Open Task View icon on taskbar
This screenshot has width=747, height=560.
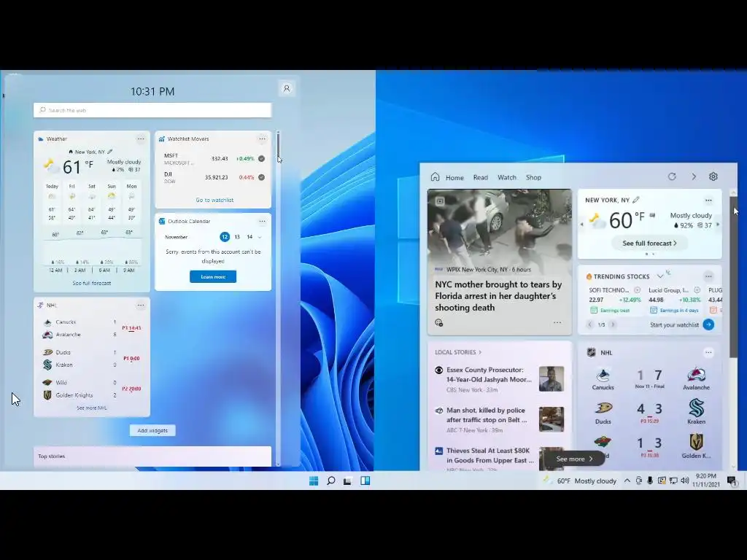[x=348, y=481]
